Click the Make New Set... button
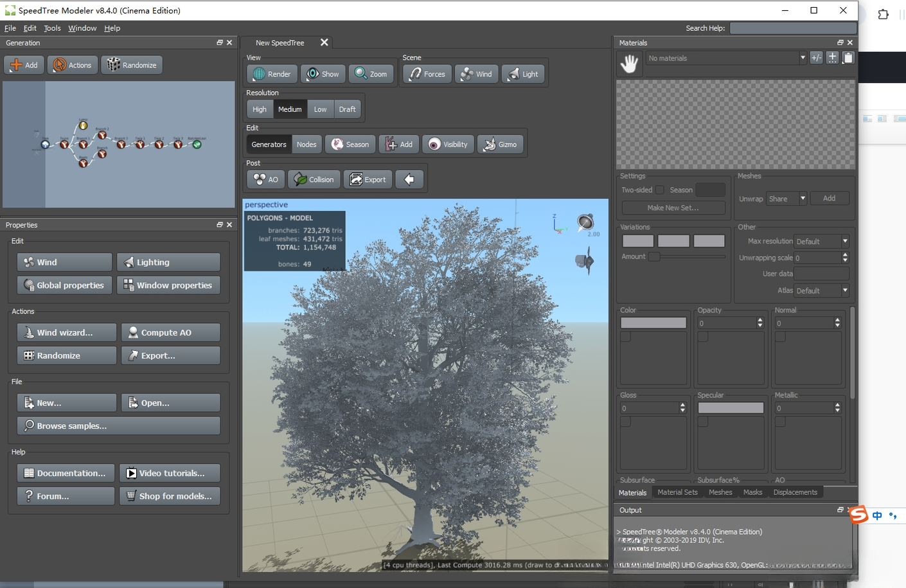The width and height of the screenshot is (906, 588). pyautogui.click(x=673, y=208)
